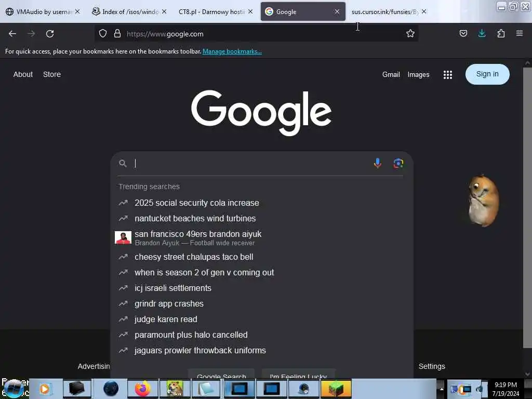The width and height of the screenshot is (532, 399).
Task: Open the Save to Pocket icon
Action: [x=463, y=34]
